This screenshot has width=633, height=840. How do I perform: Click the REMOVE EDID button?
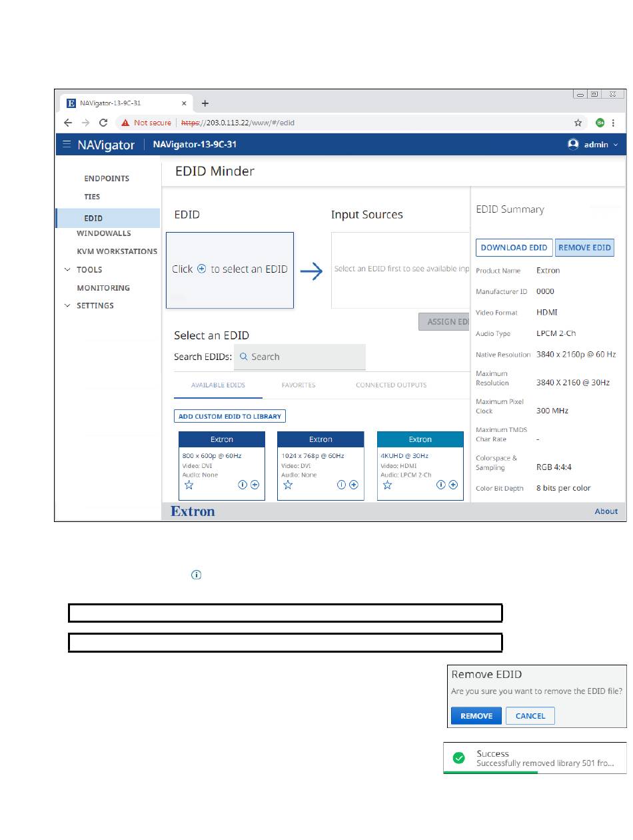tap(584, 248)
